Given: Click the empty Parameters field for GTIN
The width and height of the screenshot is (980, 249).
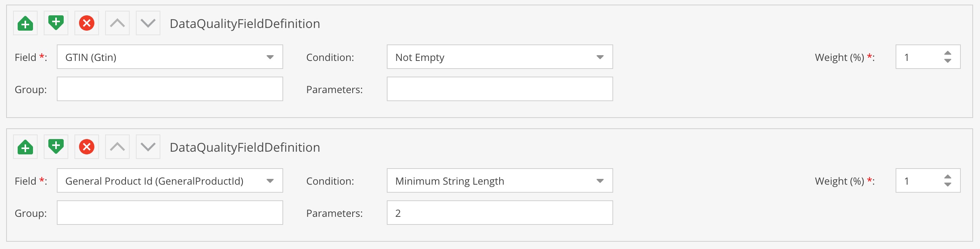Looking at the screenshot, I should click(500, 89).
